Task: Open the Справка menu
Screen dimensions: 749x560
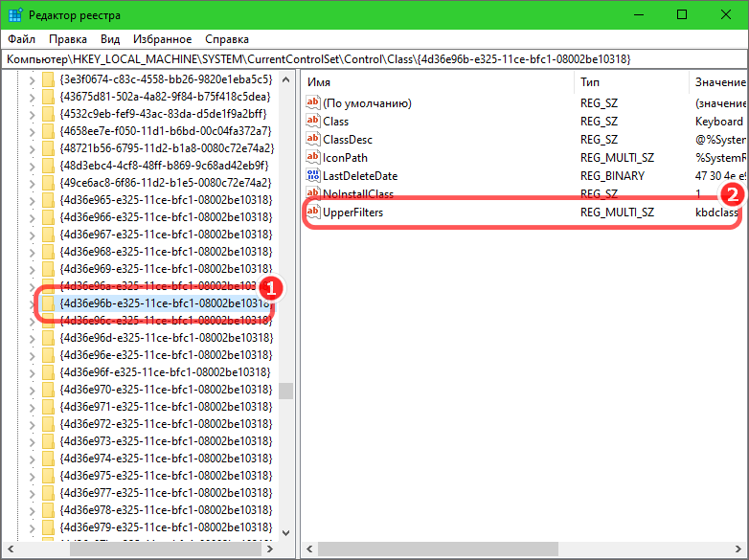Action: (226, 39)
